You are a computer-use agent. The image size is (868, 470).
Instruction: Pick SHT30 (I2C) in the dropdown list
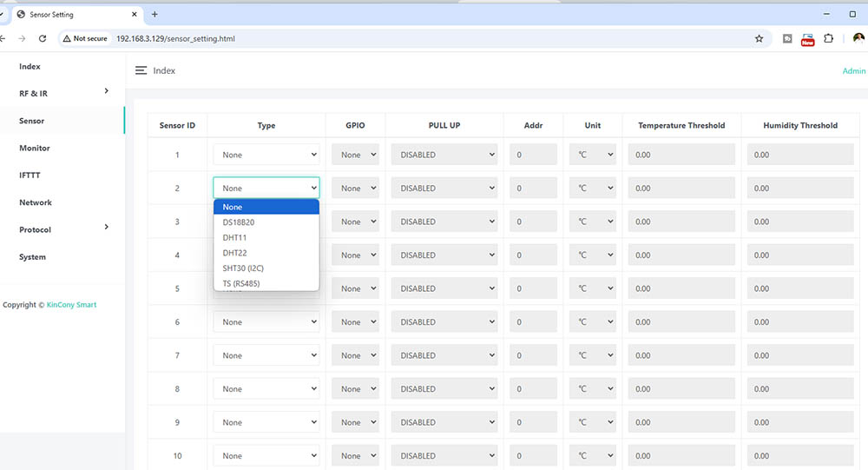tap(243, 268)
